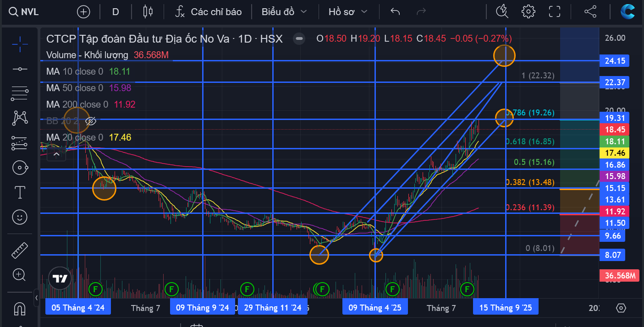Open time axis settings hexagon icon
Image resolution: width=644 pixels, height=327 pixels.
(621, 308)
